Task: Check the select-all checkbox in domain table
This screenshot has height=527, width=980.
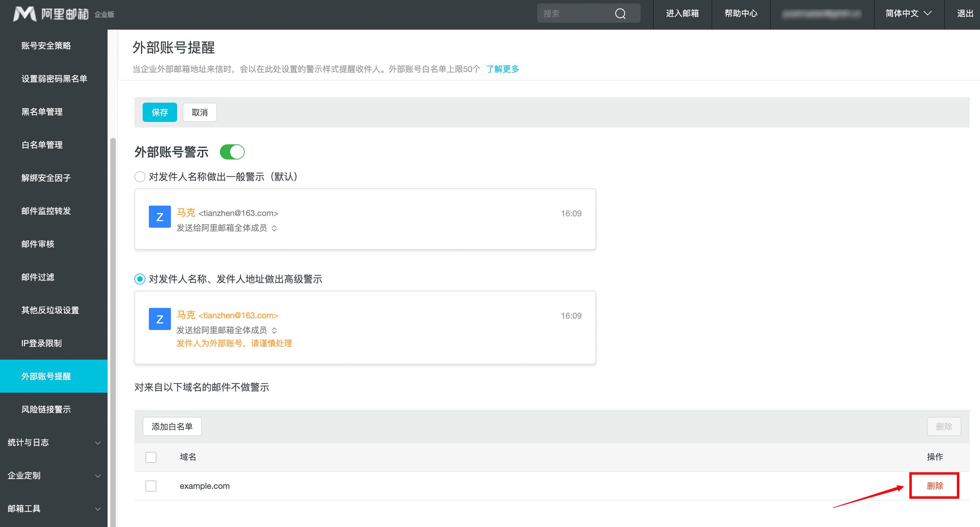Action: click(x=151, y=457)
